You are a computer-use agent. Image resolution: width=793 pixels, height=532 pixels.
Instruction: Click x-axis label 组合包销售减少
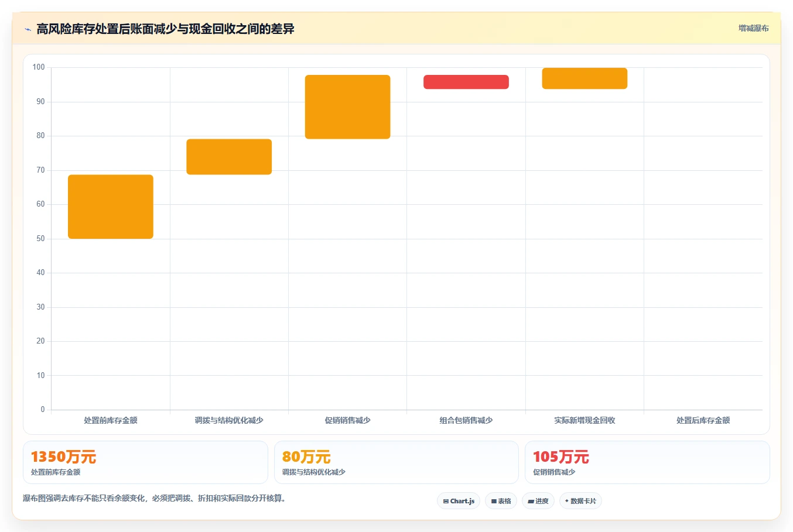tap(466, 420)
